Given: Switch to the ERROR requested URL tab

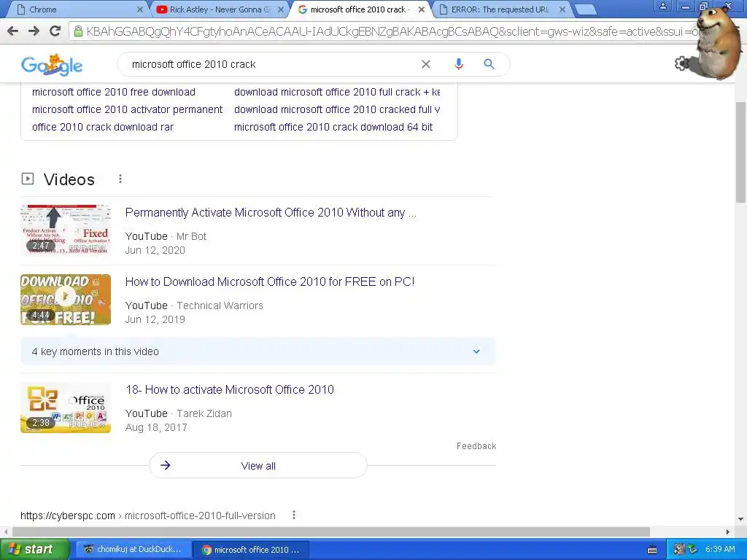Looking at the screenshot, I should pyautogui.click(x=502, y=9).
